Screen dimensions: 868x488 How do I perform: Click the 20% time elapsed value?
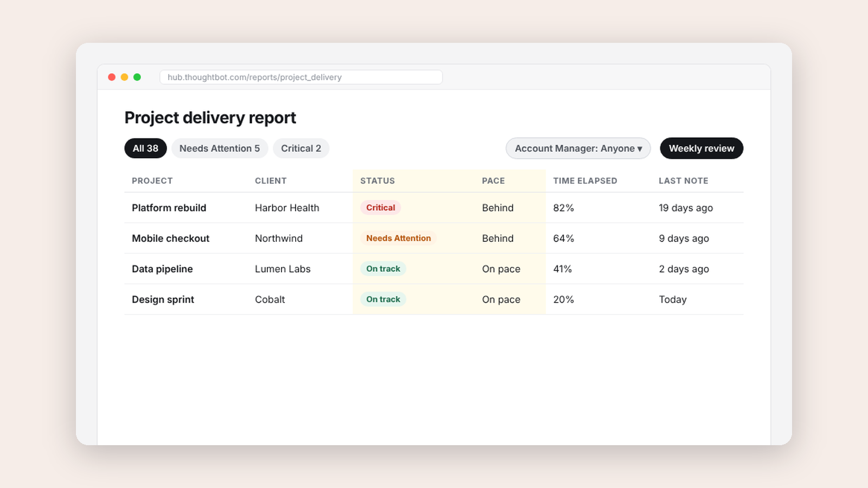(563, 299)
